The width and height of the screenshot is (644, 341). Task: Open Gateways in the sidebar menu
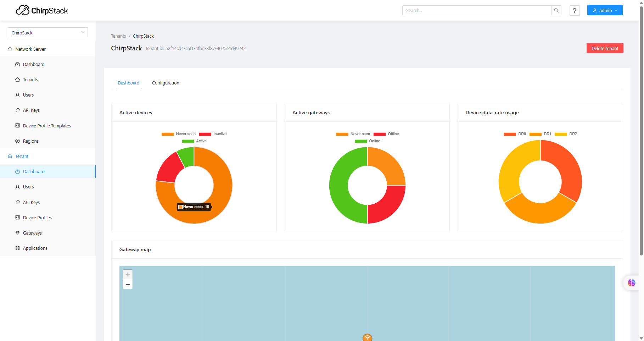coord(48,233)
